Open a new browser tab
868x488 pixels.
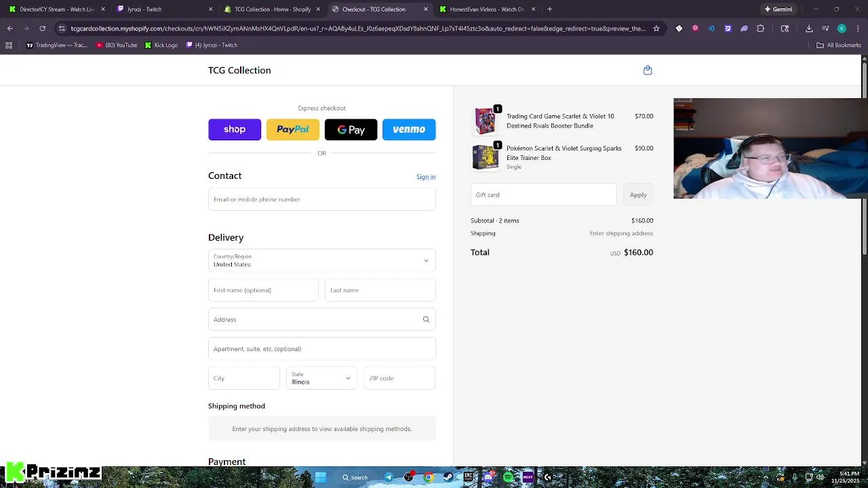[549, 9]
